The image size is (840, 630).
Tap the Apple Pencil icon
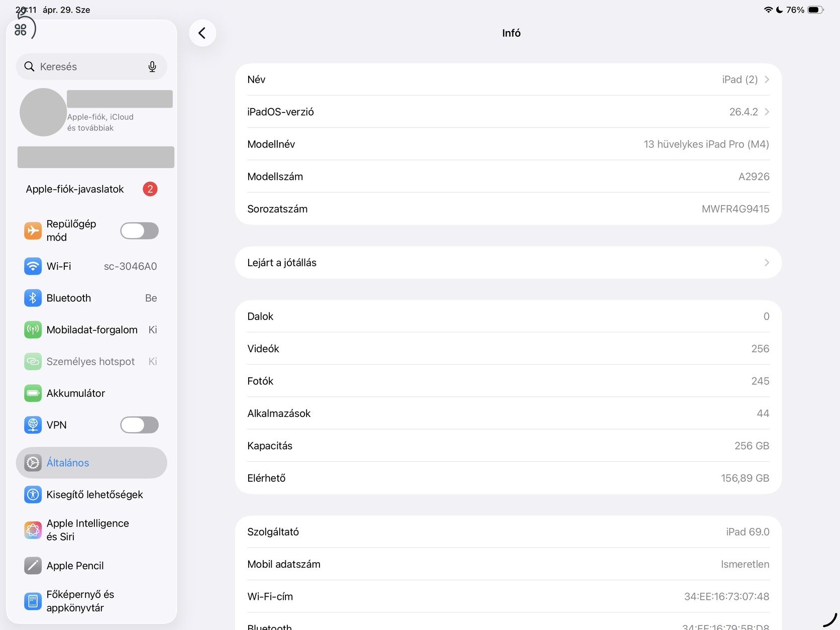coord(33,566)
